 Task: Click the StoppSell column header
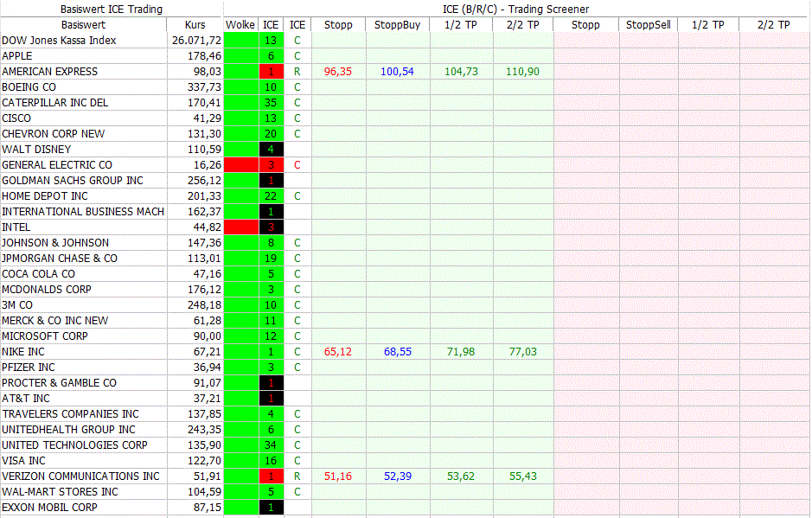click(x=648, y=25)
